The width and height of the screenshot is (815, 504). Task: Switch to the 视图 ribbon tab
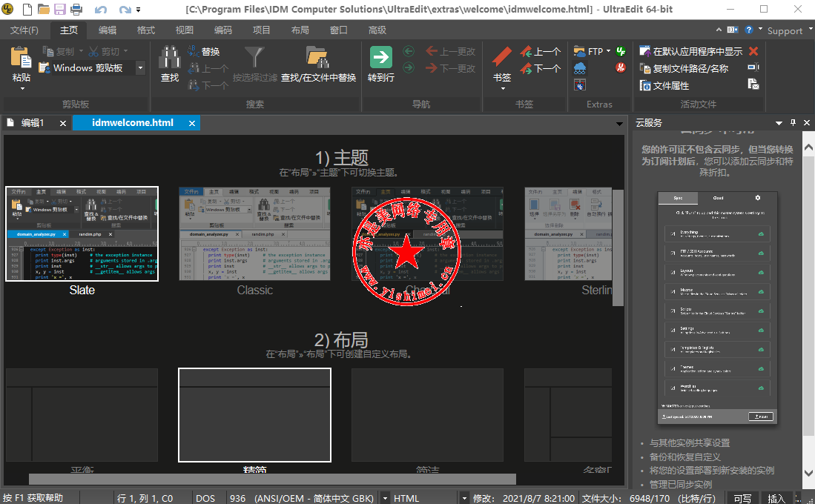[185, 30]
